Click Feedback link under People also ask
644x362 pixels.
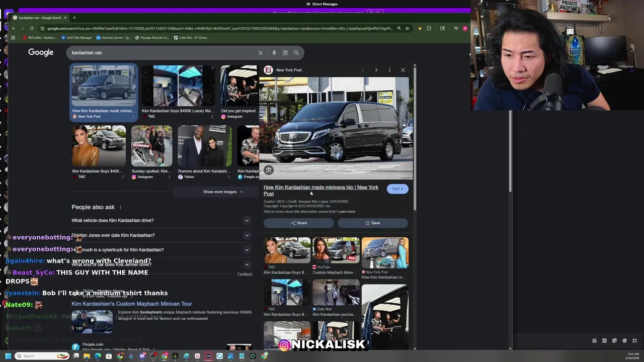point(245,274)
